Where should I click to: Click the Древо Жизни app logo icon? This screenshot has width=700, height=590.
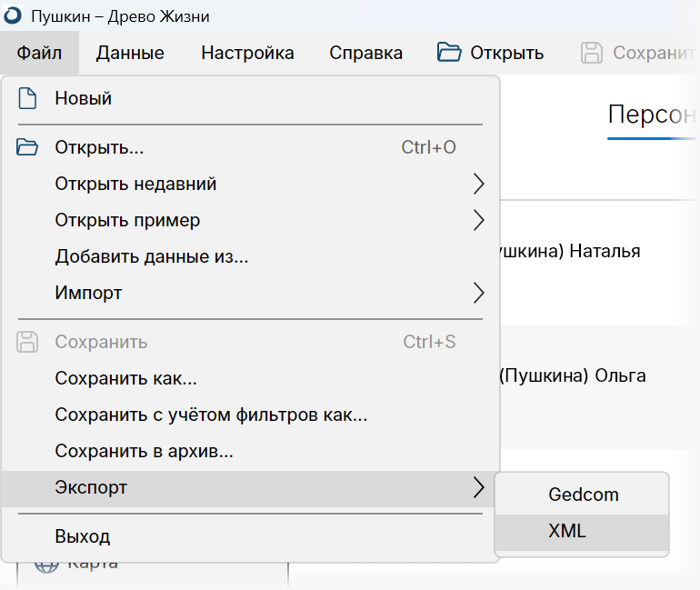pos(13,15)
